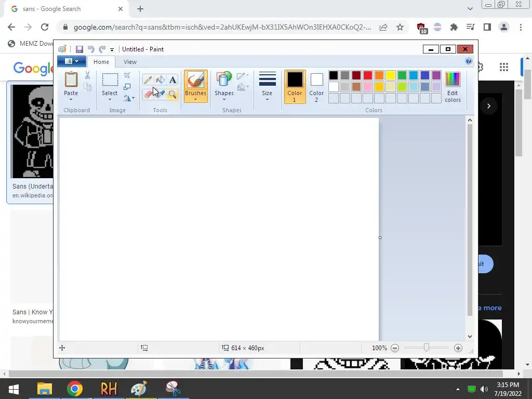Pick the yellow color swatch
The width and height of the screenshot is (532, 399).
click(391, 75)
